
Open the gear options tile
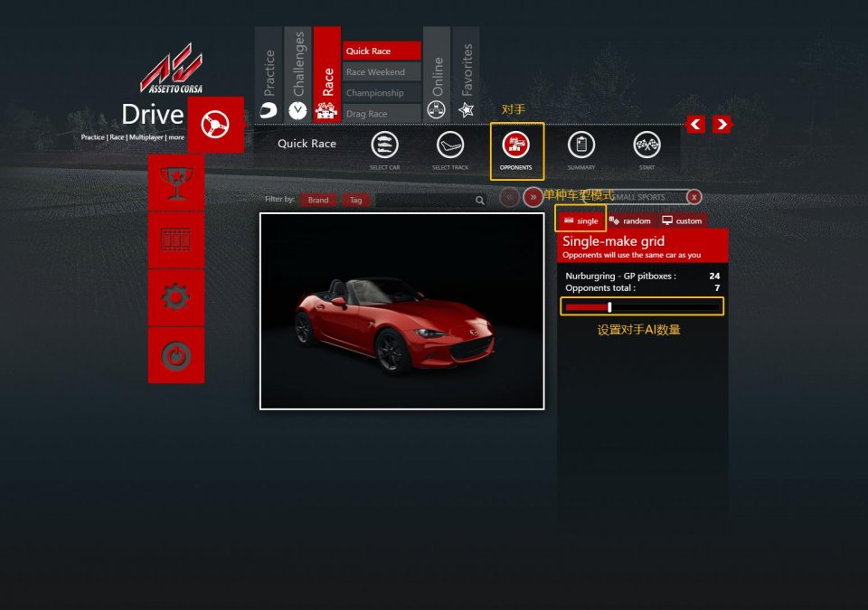coord(176,298)
